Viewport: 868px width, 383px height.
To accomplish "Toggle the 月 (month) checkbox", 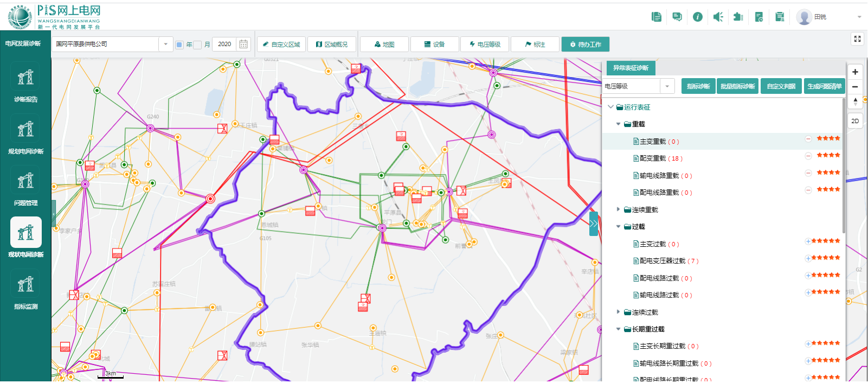I will tap(198, 44).
